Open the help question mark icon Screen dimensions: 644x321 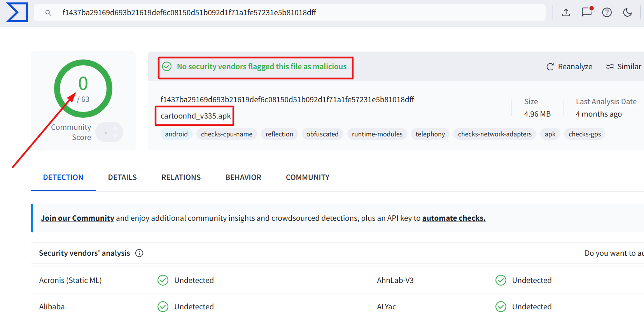pos(607,12)
